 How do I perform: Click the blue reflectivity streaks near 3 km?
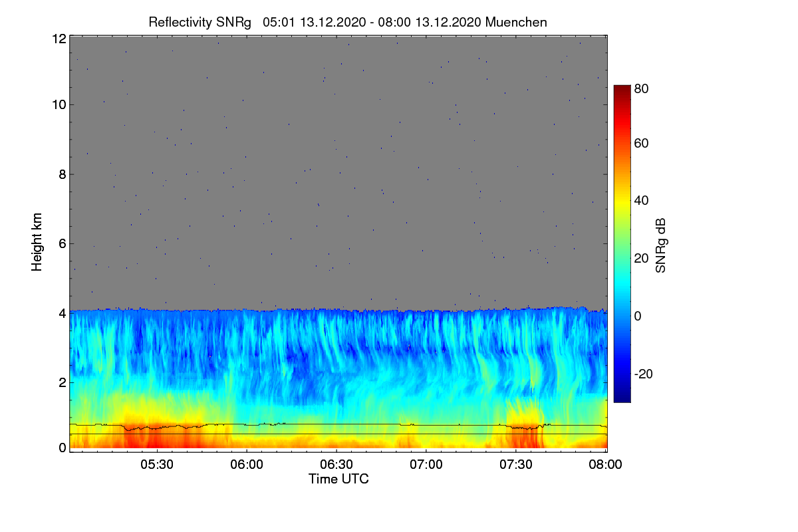tap(338, 346)
